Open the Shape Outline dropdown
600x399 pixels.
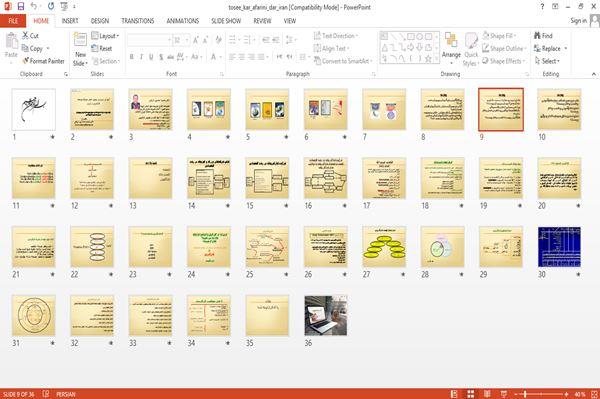504,48
